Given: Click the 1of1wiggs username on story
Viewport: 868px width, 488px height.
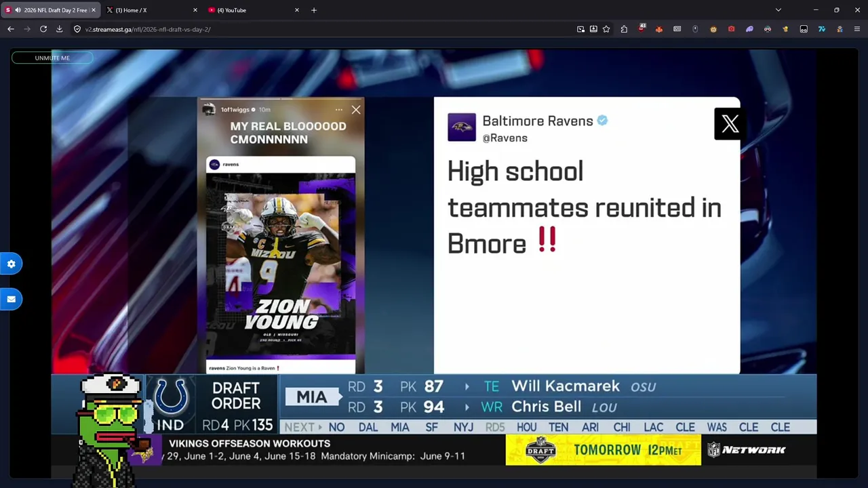Looking at the screenshot, I should click(x=235, y=109).
